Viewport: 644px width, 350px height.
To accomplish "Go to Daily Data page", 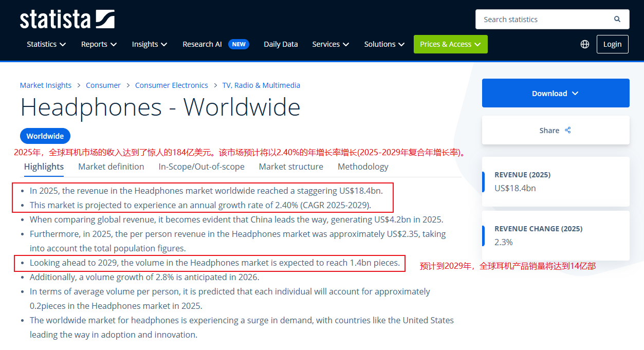I will coord(281,44).
